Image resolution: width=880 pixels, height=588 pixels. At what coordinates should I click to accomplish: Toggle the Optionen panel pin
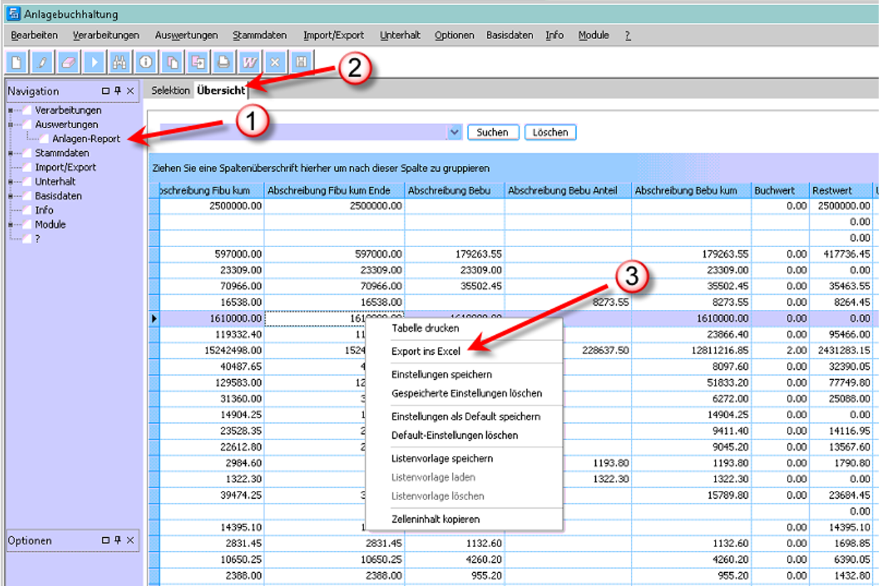[118, 540]
